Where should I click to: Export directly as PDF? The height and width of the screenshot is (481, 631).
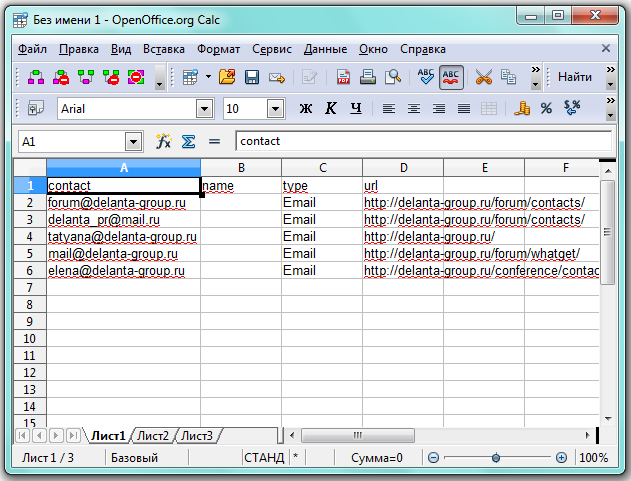tap(343, 77)
